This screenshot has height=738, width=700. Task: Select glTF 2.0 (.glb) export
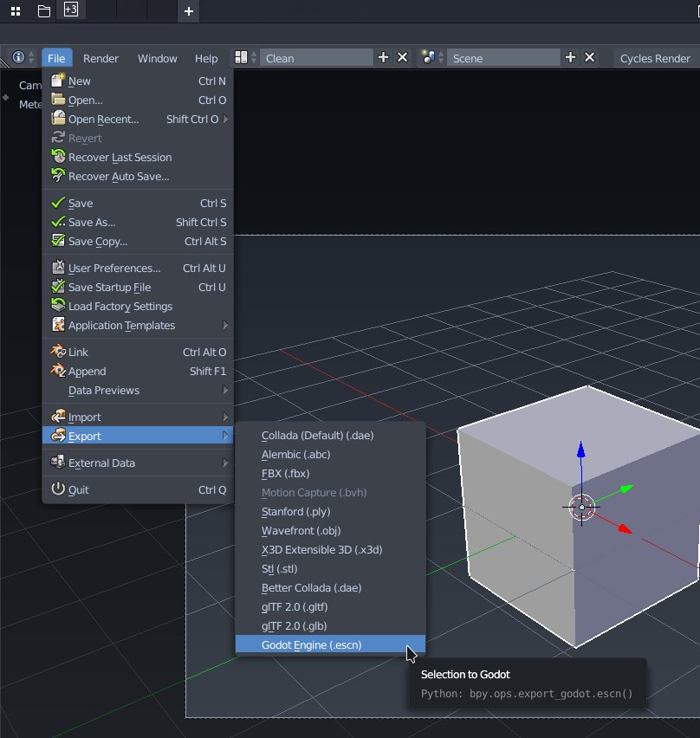pyautogui.click(x=330, y=626)
